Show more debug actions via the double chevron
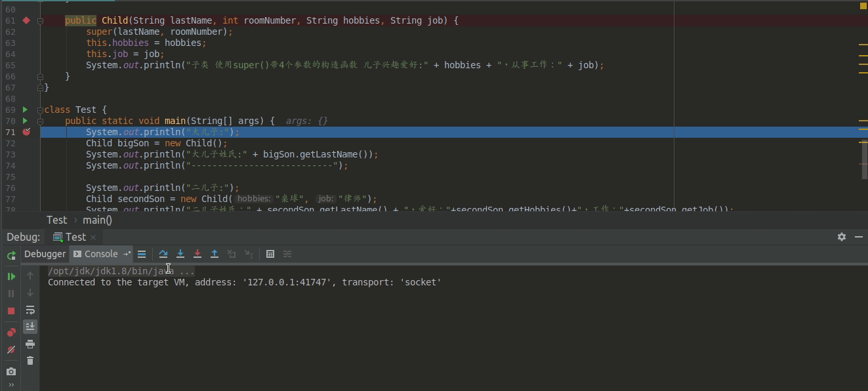Image resolution: width=868 pixels, height=391 pixels. click(x=11, y=385)
